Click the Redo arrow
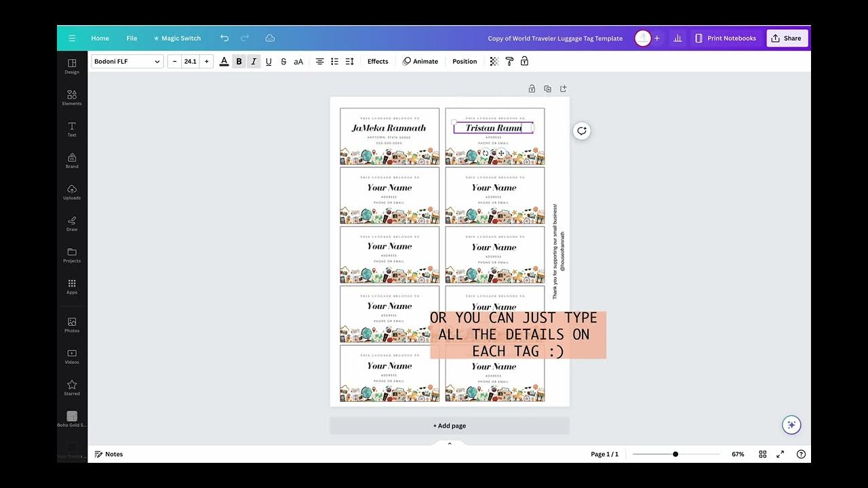The height and width of the screenshot is (488, 868). (x=245, y=39)
